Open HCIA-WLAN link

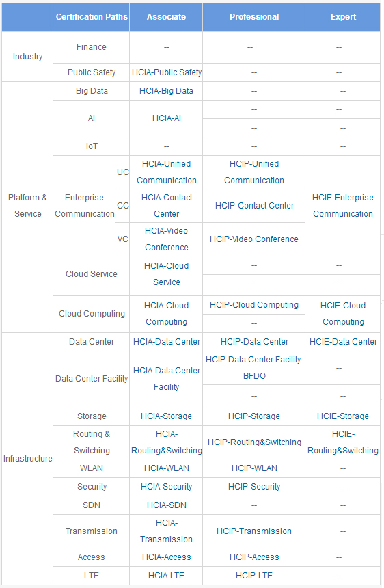tap(166, 468)
